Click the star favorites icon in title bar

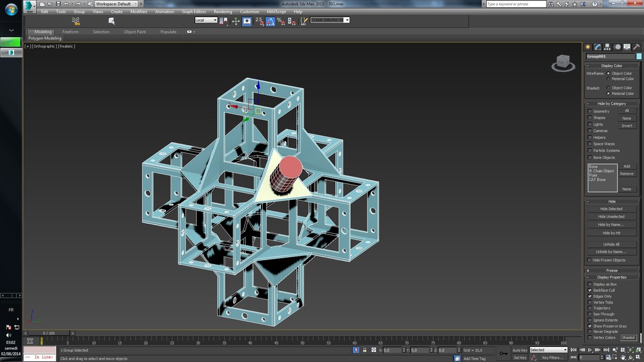pos(575,4)
